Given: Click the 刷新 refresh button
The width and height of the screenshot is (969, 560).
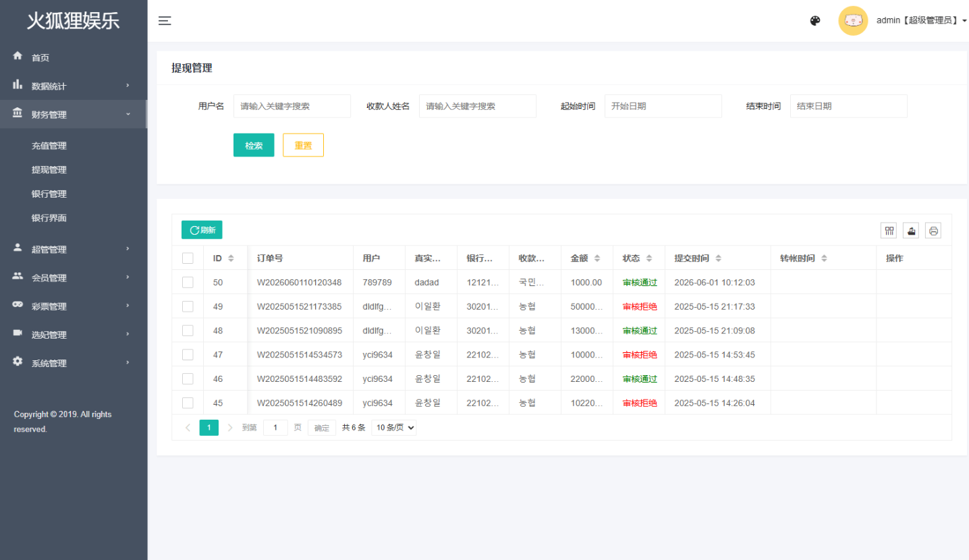Looking at the screenshot, I should coord(202,230).
